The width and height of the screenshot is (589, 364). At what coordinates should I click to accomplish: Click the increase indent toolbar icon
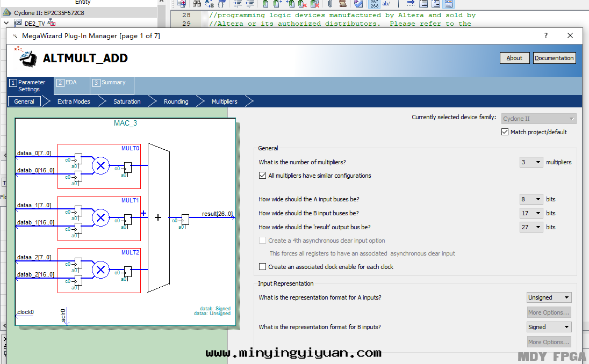(x=238, y=4)
